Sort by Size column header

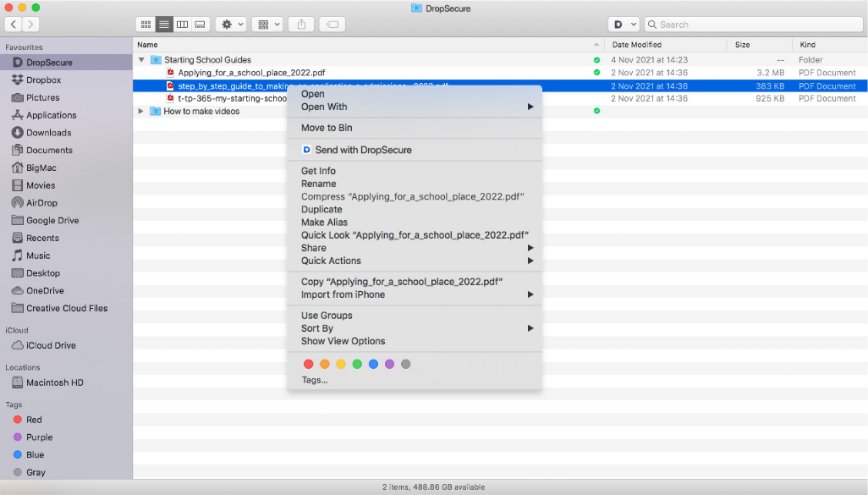tap(760, 45)
